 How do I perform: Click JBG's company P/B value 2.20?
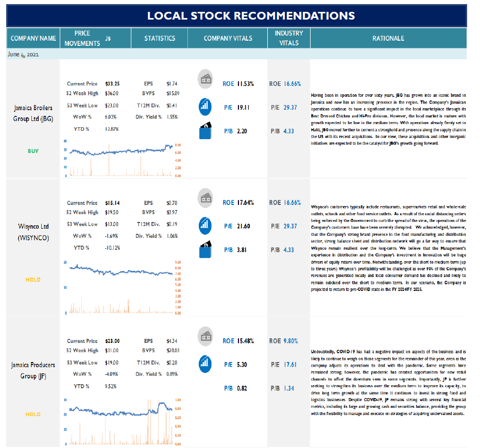coord(242,131)
